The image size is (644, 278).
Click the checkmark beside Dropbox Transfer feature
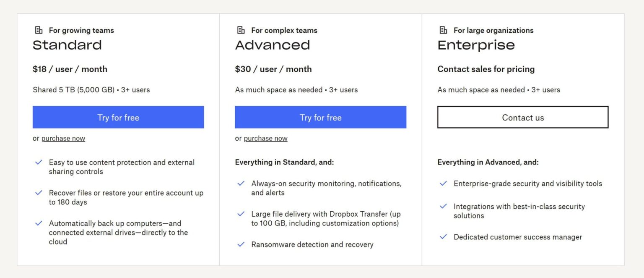point(241,214)
